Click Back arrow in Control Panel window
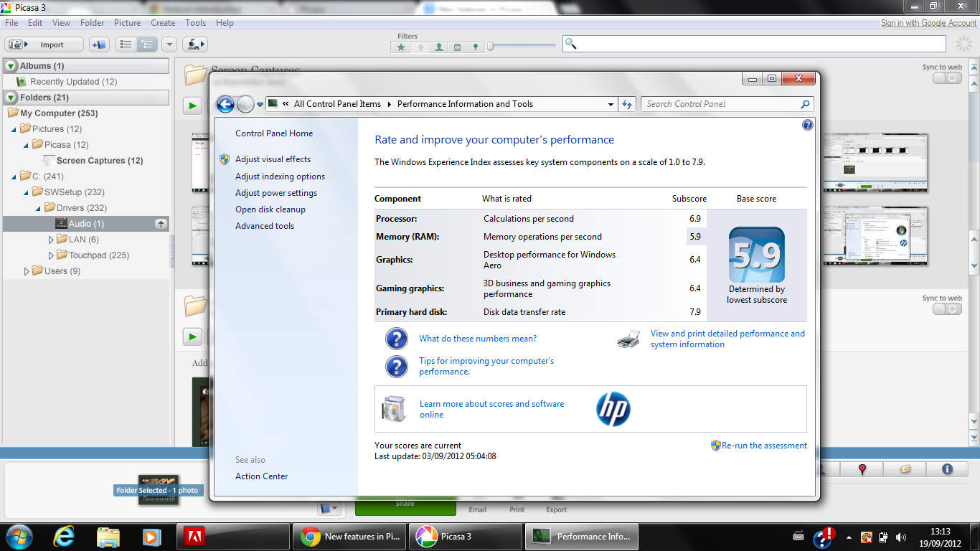 tap(225, 104)
